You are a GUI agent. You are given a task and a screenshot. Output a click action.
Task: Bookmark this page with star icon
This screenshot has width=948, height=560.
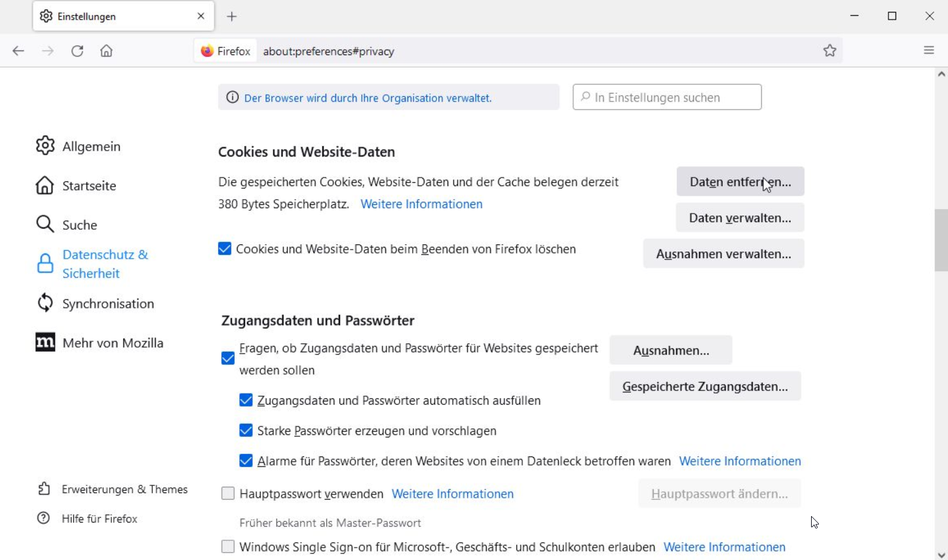pos(830,50)
